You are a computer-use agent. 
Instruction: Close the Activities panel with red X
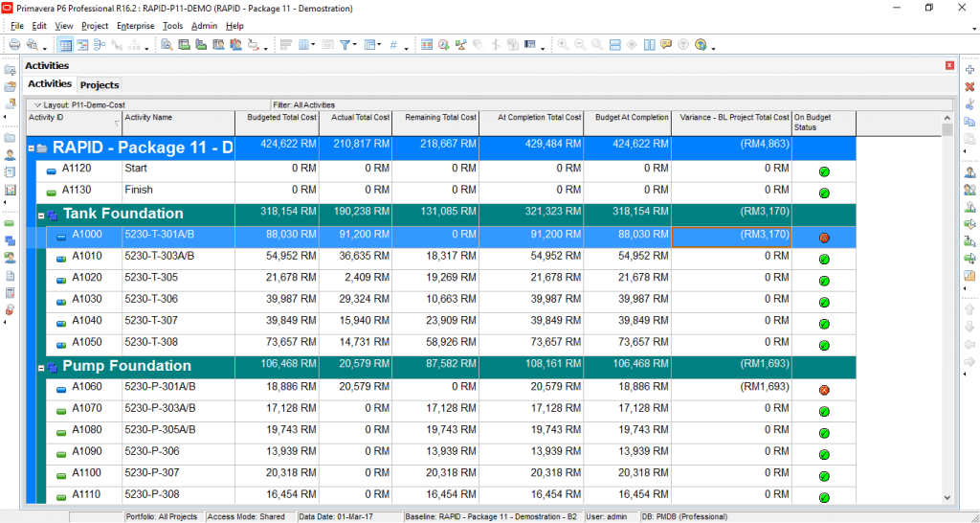point(950,66)
